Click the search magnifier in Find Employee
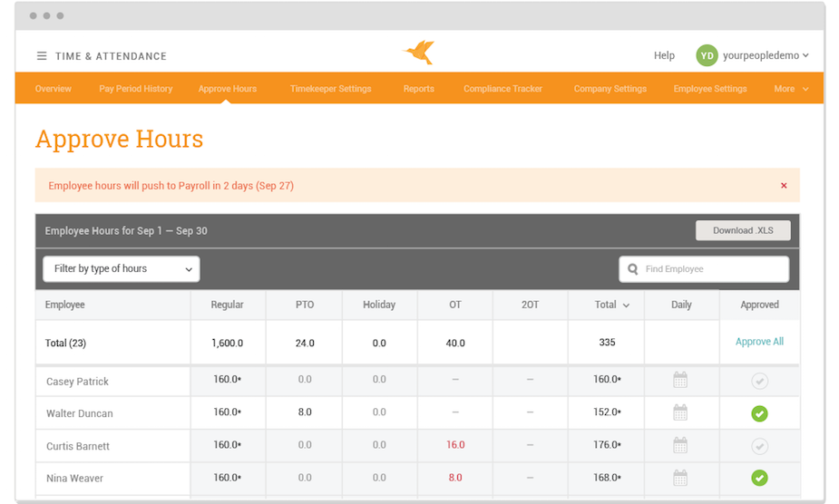 pyautogui.click(x=632, y=269)
